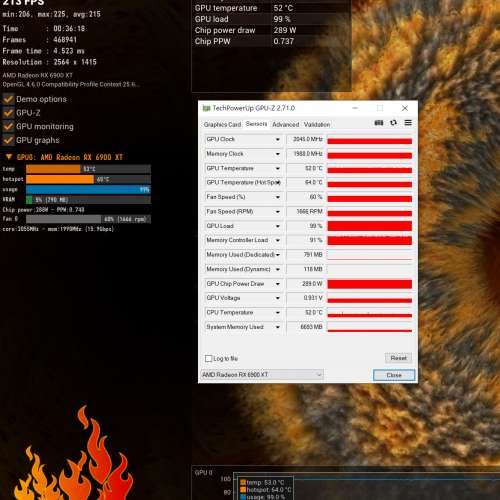Switch to the Graphics Card tab

point(222,124)
